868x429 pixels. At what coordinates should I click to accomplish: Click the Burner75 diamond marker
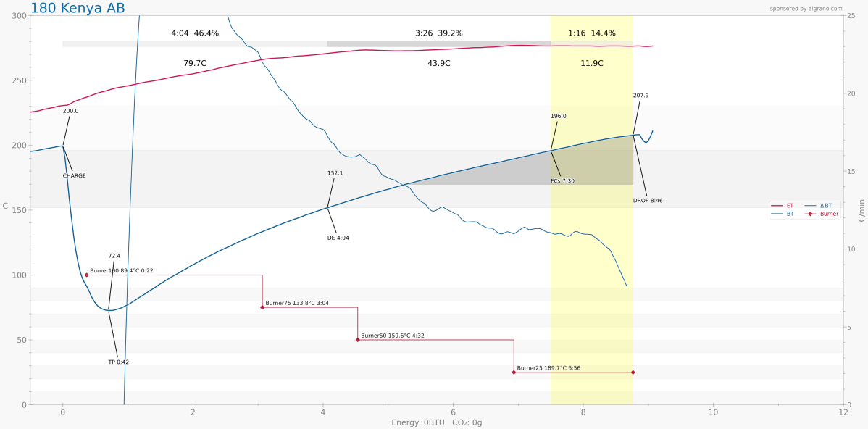tap(262, 307)
